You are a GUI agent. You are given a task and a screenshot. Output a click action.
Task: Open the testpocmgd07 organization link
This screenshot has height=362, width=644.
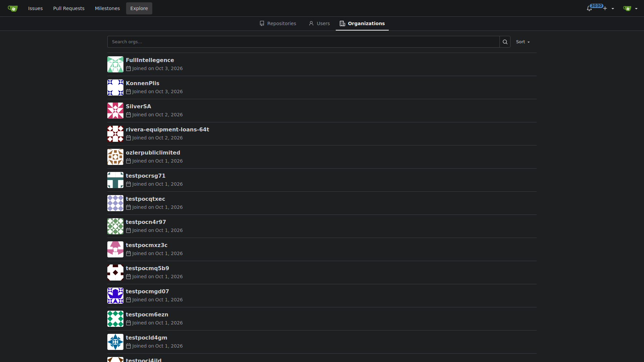coord(147,291)
